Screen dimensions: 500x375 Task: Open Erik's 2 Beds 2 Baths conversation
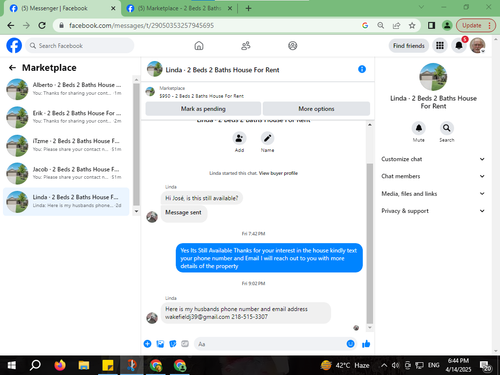click(x=66, y=117)
